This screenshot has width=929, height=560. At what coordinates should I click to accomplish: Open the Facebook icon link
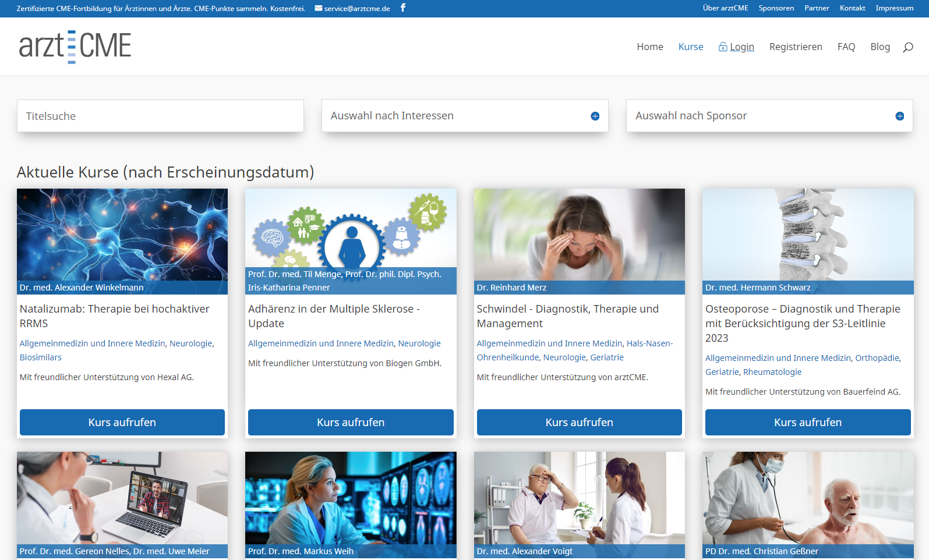(403, 8)
